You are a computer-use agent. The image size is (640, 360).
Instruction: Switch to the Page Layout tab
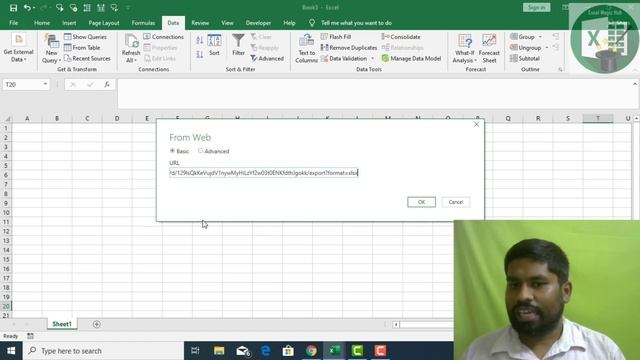(x=104, y=23)
